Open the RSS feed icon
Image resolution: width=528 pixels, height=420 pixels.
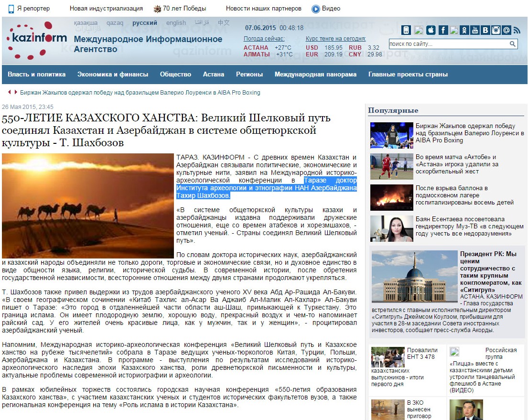pyautogui.click(x=517, y=30)
